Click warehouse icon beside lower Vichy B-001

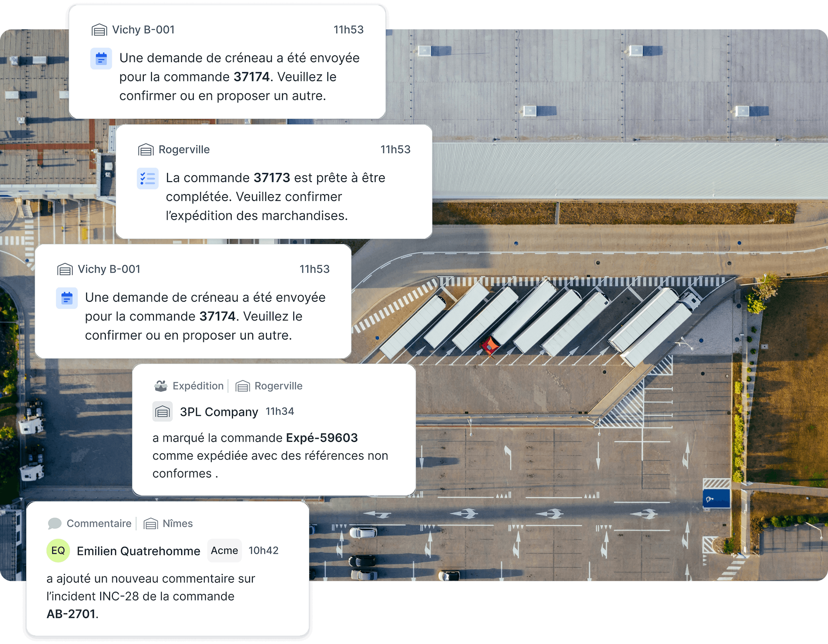[x=65, y=269]
